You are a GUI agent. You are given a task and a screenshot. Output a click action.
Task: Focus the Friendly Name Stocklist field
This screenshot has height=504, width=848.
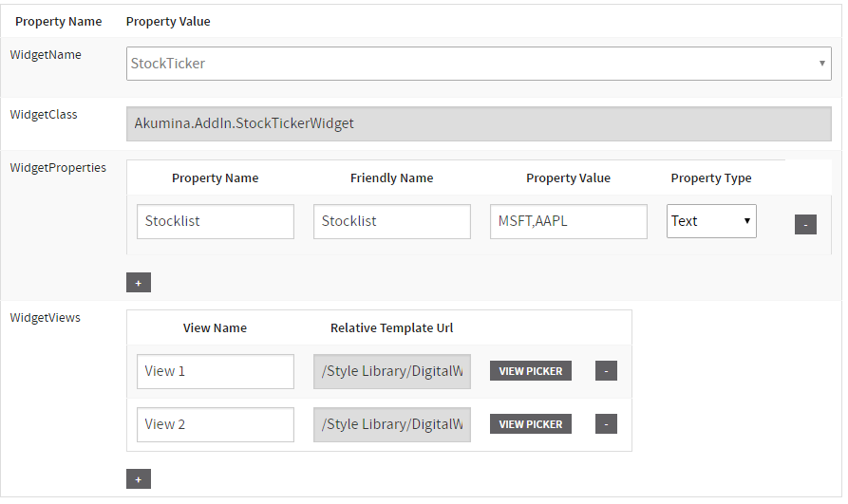tap(391, 221)
